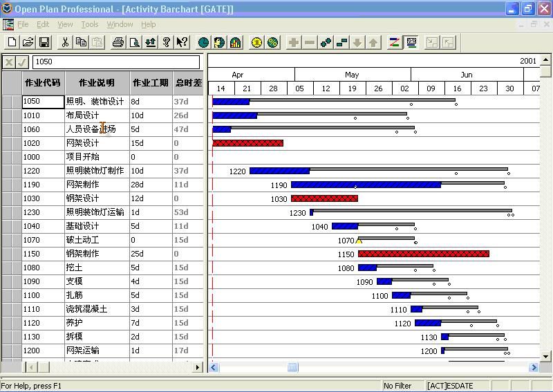Click the barchart horizontal scrollbar right arrow
Screen dimensions: 553x392
click(534, 367)
